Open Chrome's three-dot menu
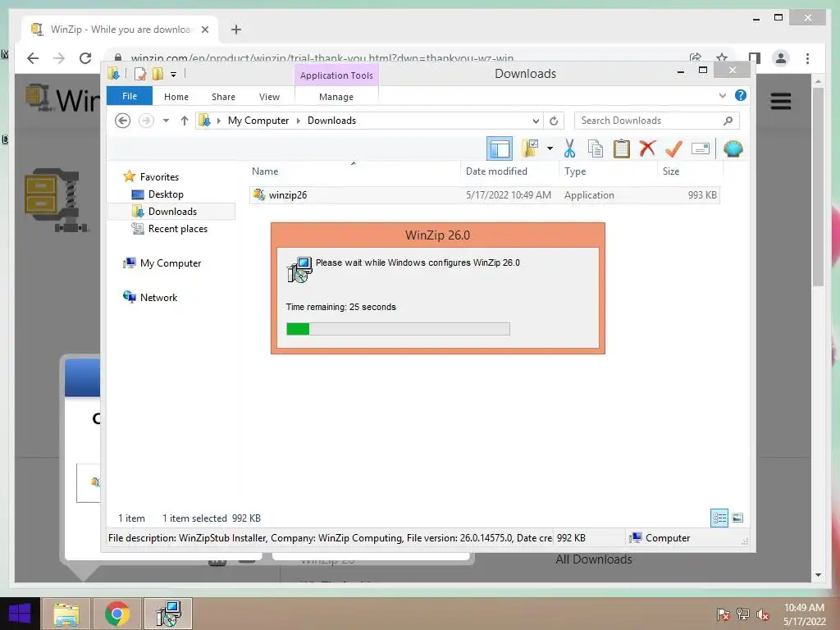This screenshot has height=630, width=840. pyautogui.click(x=807, y=58)
